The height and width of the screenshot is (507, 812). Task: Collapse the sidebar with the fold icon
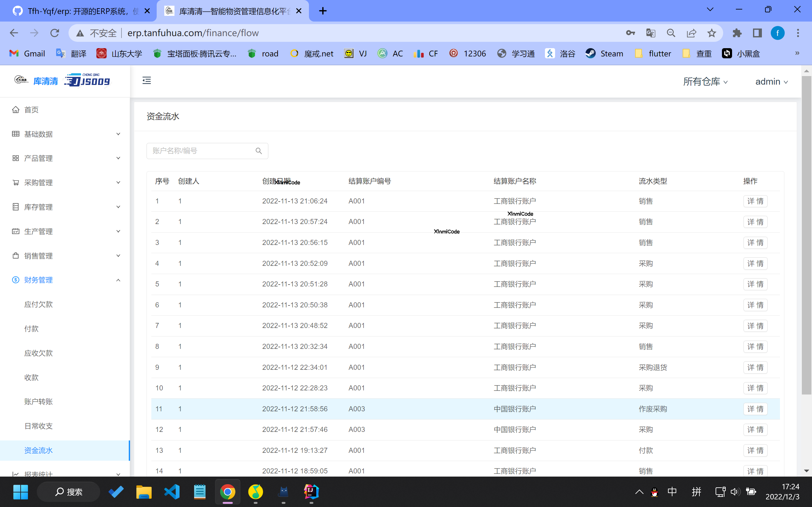[147, 80]
